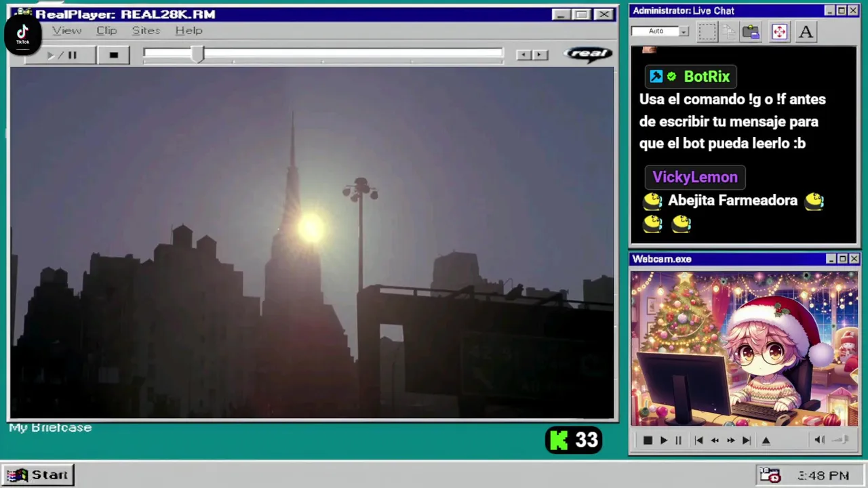Skip to next track in Webcam.exe

(746, 441)
